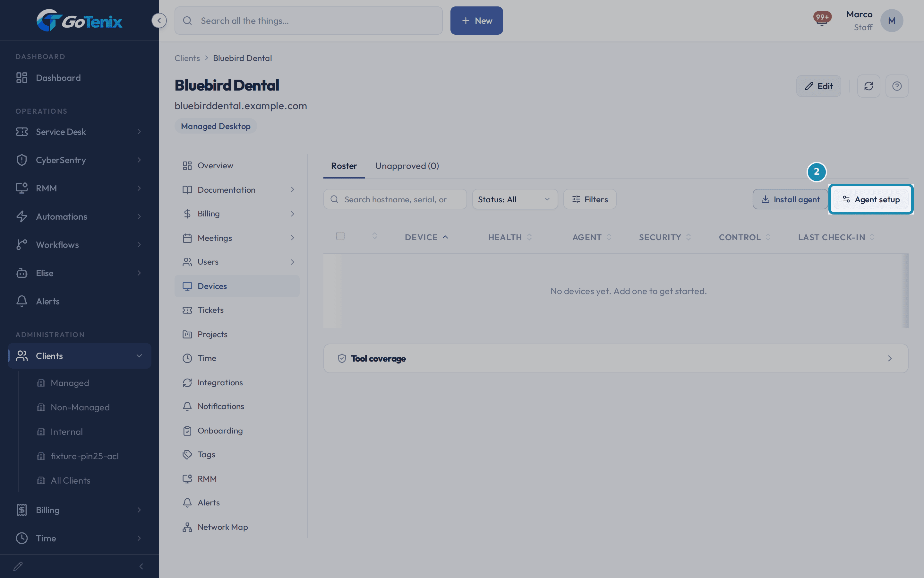Screen dimensions: 924x578
Task: Expand Service Desk in sidebar
Action: pyautogui.click(x=80, y=132)
